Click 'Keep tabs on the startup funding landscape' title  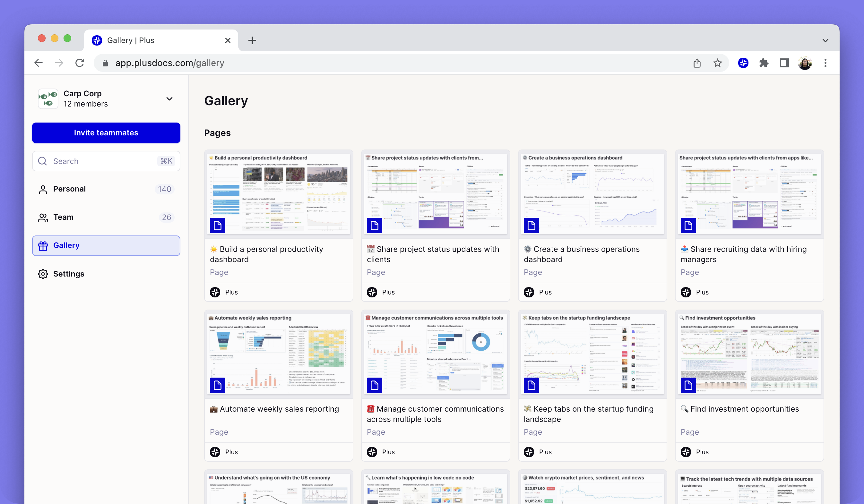pos(589,414)
